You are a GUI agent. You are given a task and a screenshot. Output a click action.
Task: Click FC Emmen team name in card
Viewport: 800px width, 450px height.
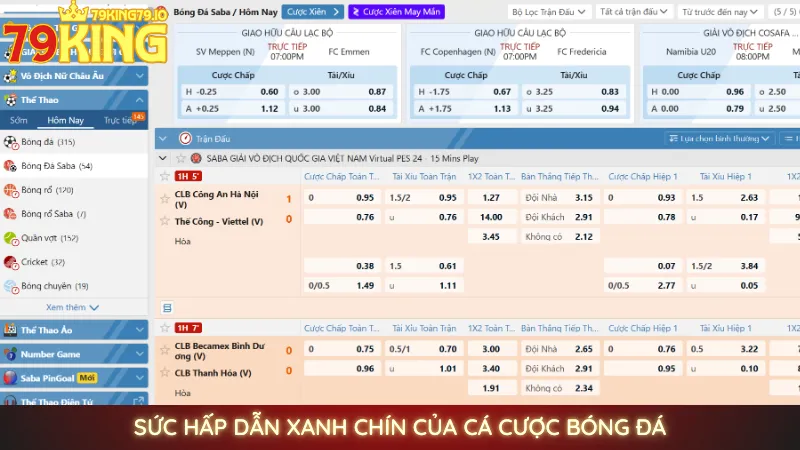click(348, 52)
